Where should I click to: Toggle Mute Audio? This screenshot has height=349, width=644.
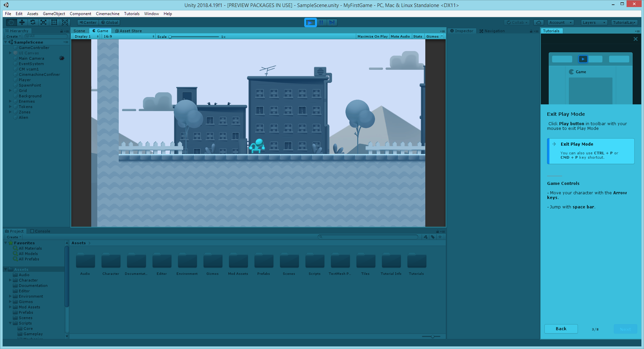(x=400, y=36)
